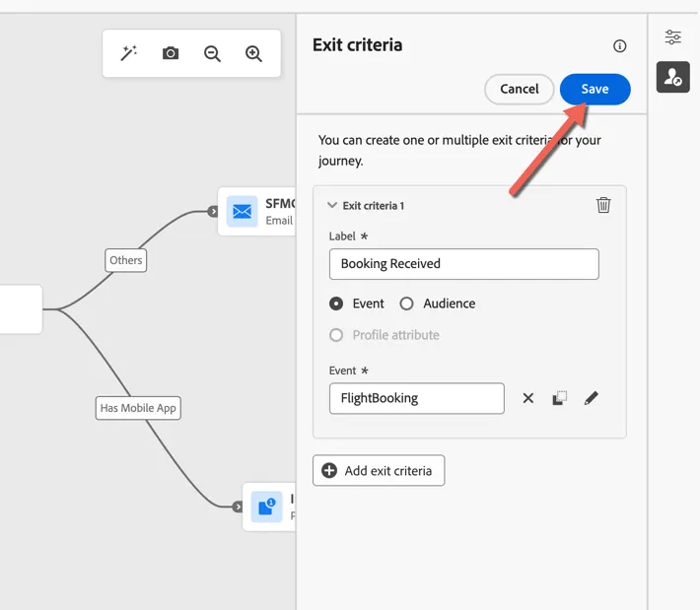The width and height of the screenshot is (700, 610).
Task: Zoom in on the journey canvas
Action: click(253, 53)
